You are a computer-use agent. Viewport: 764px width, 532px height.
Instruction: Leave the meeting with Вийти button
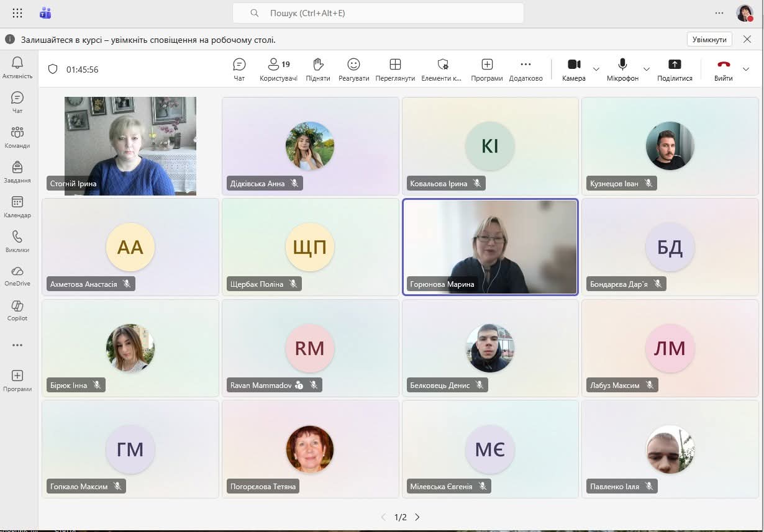tap(723, 69)
